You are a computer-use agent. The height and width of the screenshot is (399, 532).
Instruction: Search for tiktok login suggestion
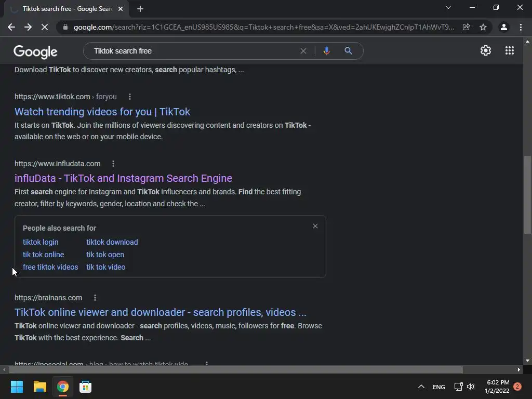[41, 242]
